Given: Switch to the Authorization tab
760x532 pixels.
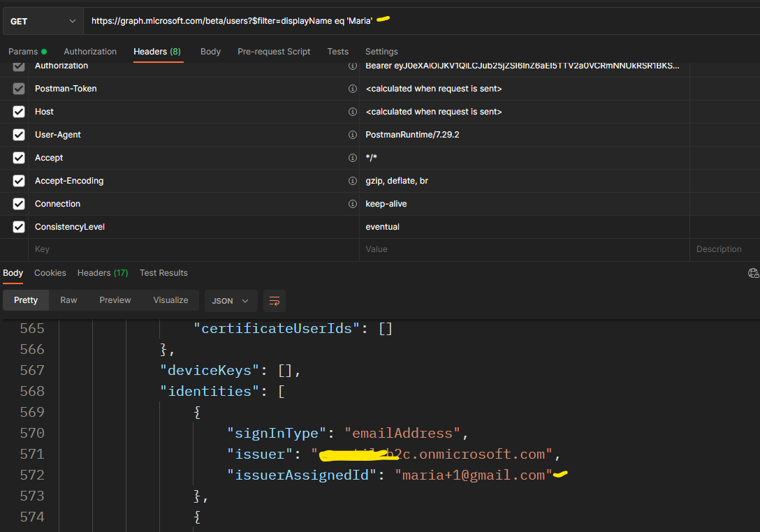Looking at the screenshot, I should tap(90, 51).
